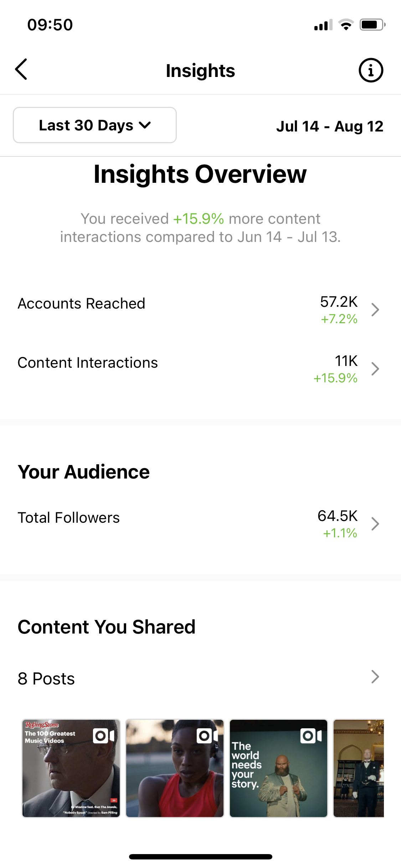Tap the back arrow icon
This screenshot has width=401, height=868.
pyautogui.click(x=21, y=69)
